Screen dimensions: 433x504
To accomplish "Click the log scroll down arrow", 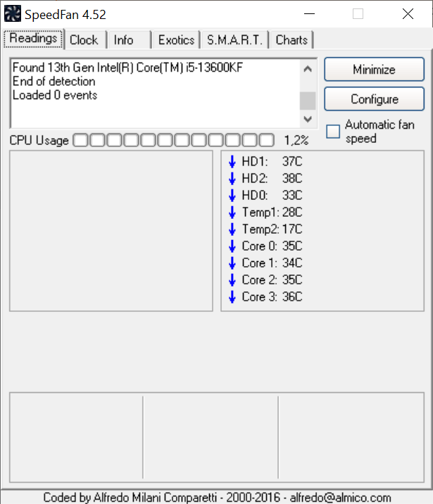I will click(x=308, y=119).
